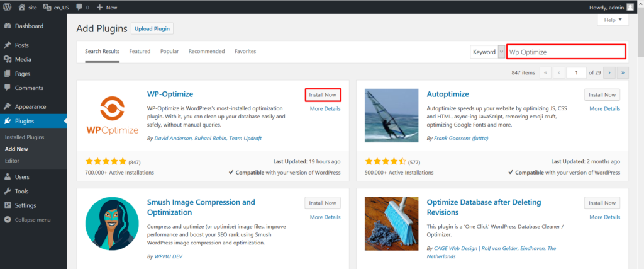644x269 pixels.
Task: Select the '847 items' count text
Action: pos(523,73)
